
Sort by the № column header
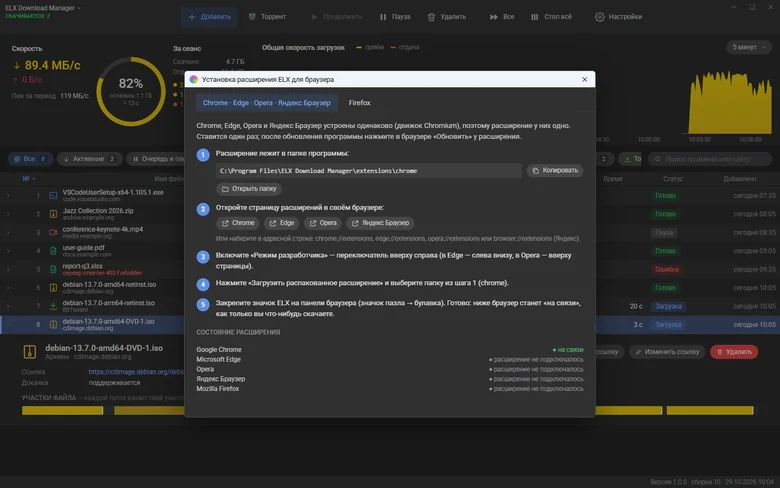[29, 179]
